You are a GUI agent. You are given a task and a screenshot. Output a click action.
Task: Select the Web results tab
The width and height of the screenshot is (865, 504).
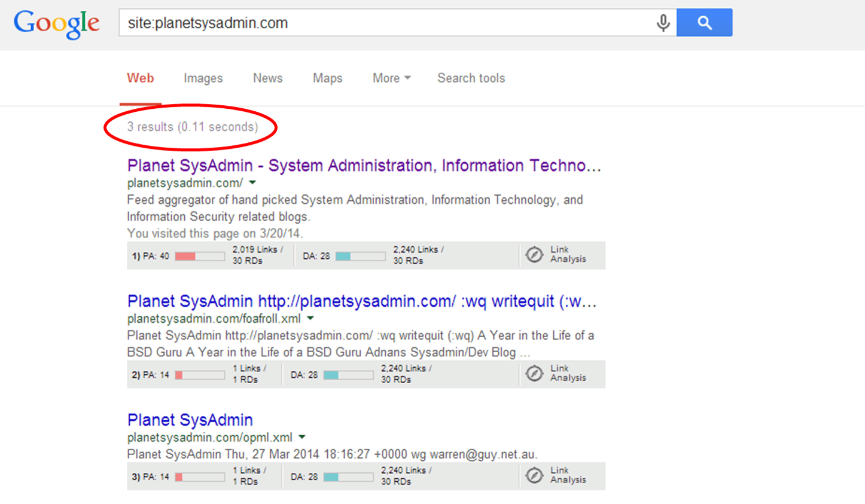pos(140,78)
